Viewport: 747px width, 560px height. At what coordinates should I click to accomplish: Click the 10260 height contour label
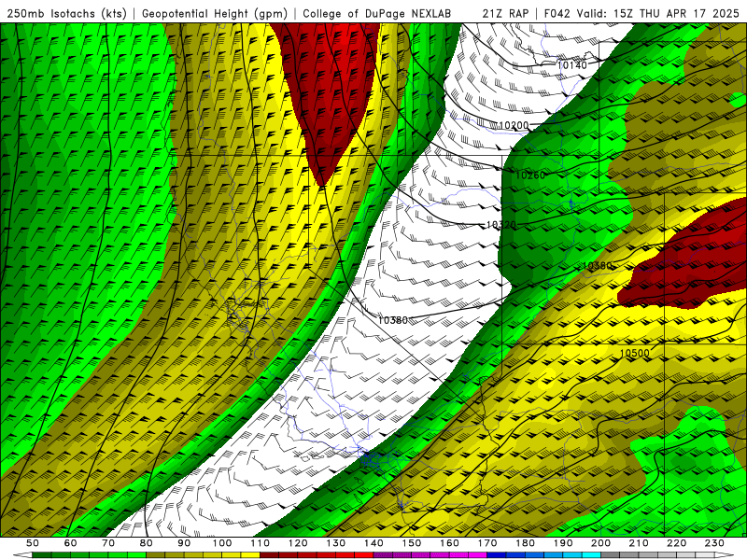click(x=529, y=175)
